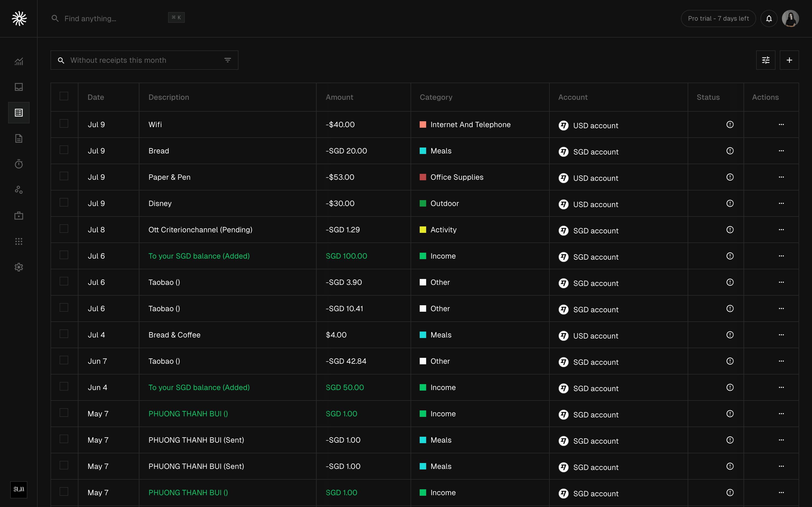
Task: Click status icon for Wifi transaction
Action: click(730, 125)
